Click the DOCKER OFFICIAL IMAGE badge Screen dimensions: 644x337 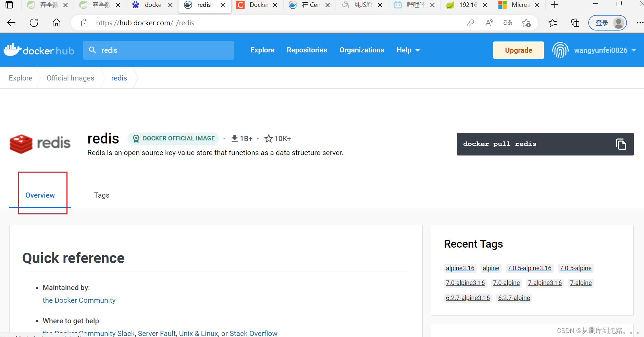coord(173,138)
